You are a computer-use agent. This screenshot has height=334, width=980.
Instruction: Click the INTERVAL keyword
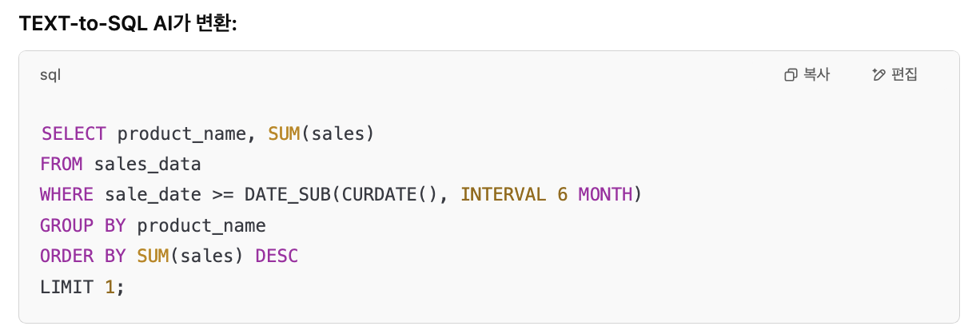[504, 195]
